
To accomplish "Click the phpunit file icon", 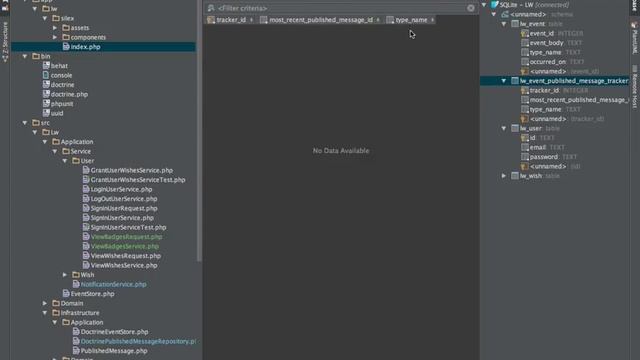I will [46, 104].
